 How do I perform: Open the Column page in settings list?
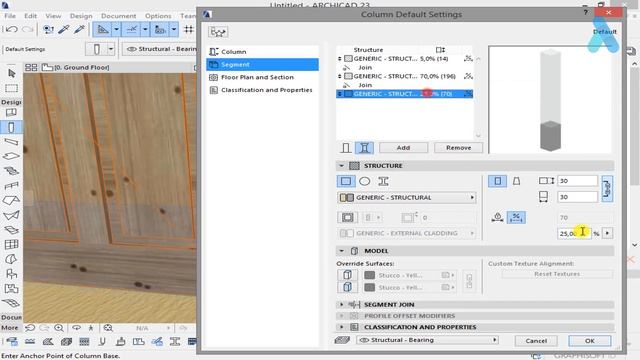[x=262, y=52]
